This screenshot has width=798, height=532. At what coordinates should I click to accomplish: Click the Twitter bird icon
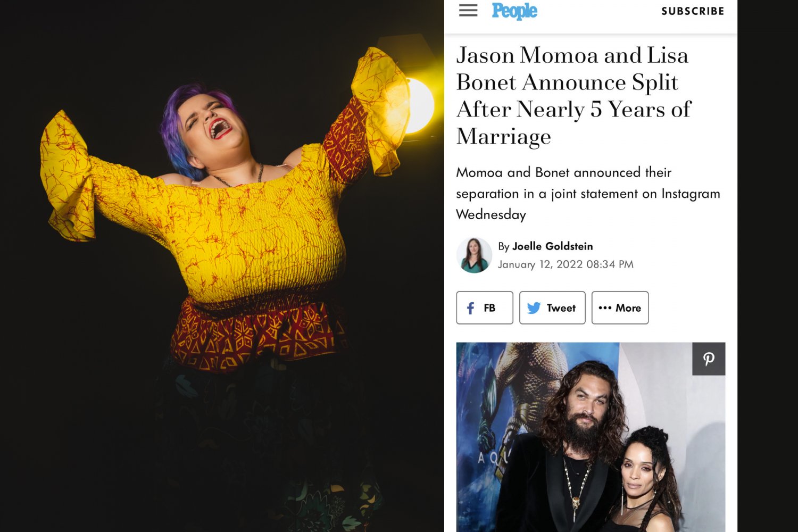(534, 308)
